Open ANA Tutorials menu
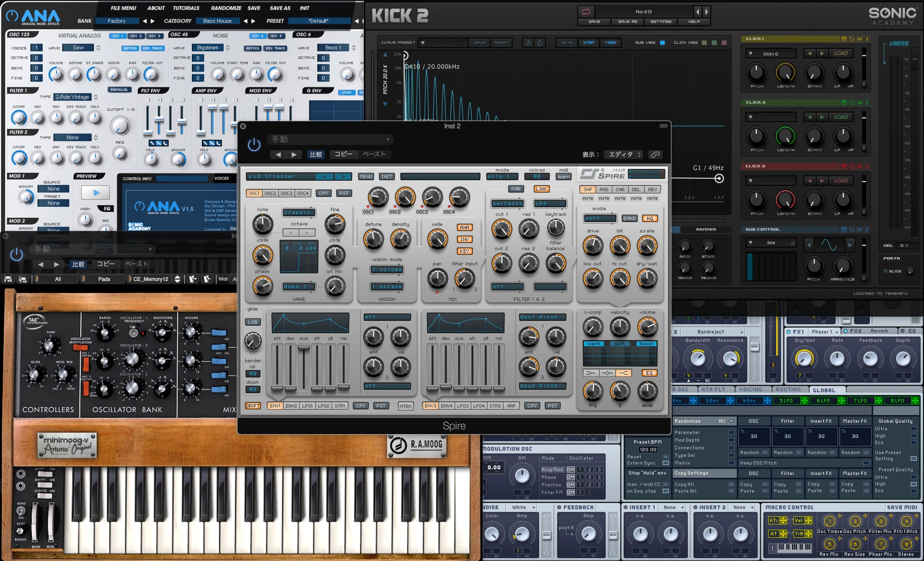 coord(186,8)
